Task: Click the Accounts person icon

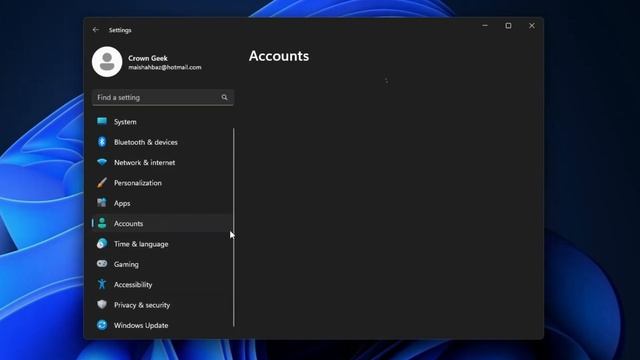Action: pyautogui.click(x=102, y=223)
